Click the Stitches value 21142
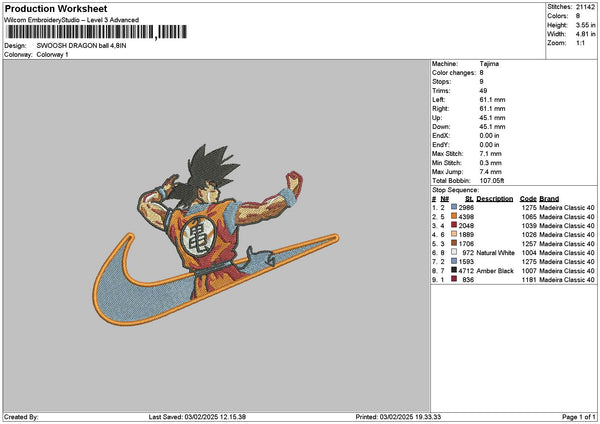Image resolution: width=600 pixels, height=424 pixels. (585, 7)
